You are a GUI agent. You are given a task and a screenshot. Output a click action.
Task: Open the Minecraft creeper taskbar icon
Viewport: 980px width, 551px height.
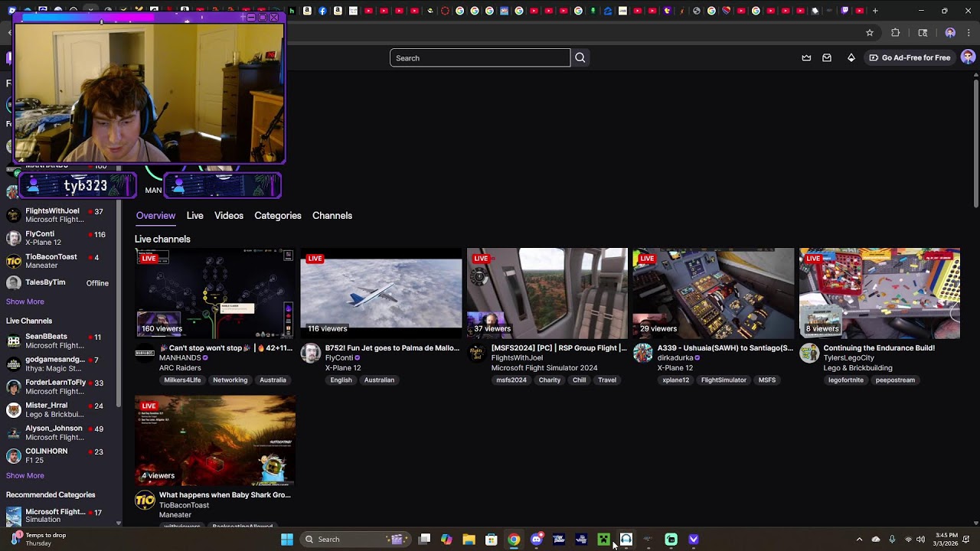click(603, 540)
